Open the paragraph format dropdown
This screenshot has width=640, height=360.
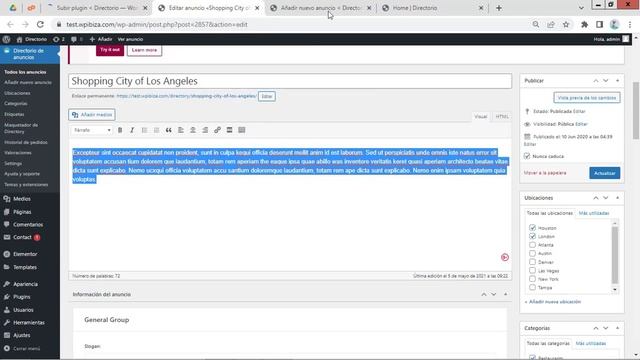click(92, 130)
